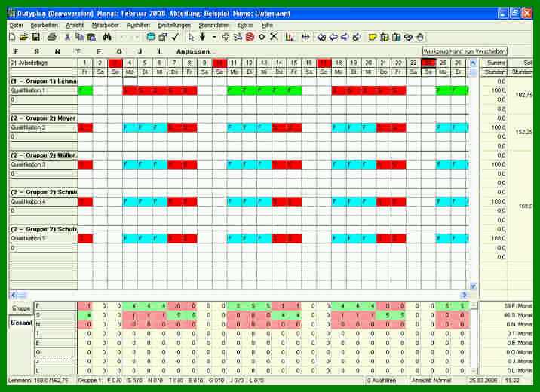Click the horizontal scrollbar left arrow
Viewport: 540px width, 392px height.
click(14, 295)
